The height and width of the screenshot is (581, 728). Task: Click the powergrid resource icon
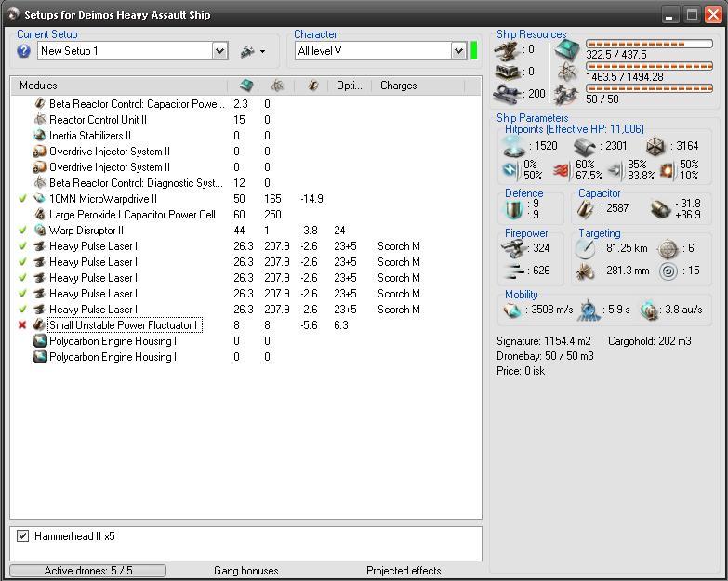567,73
